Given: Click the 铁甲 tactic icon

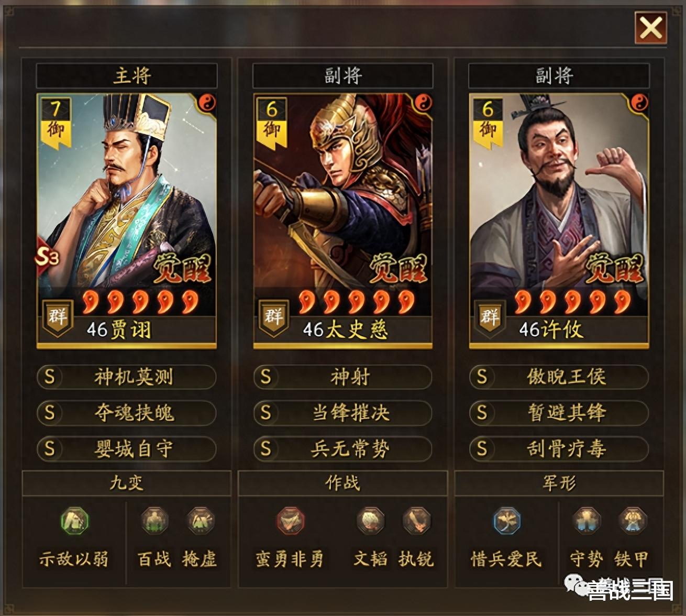Looking at the screenshot, I should tap(632, 521).
